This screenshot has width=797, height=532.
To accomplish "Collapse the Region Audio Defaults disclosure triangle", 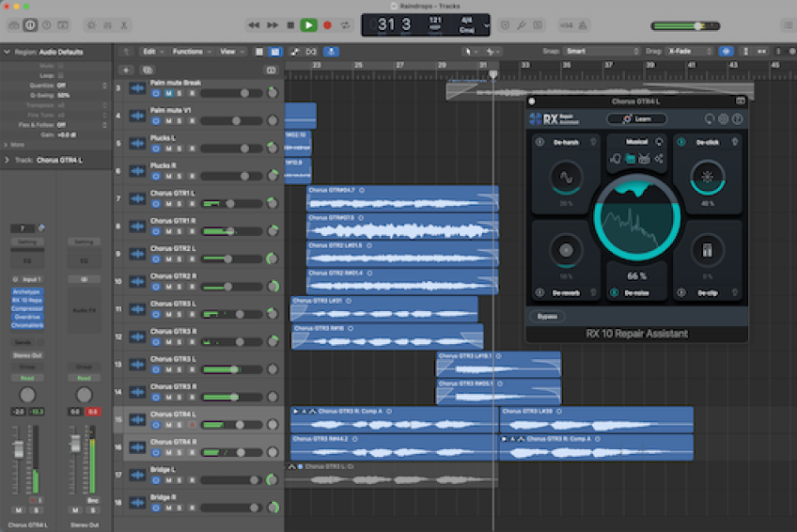I will point(7,52).
